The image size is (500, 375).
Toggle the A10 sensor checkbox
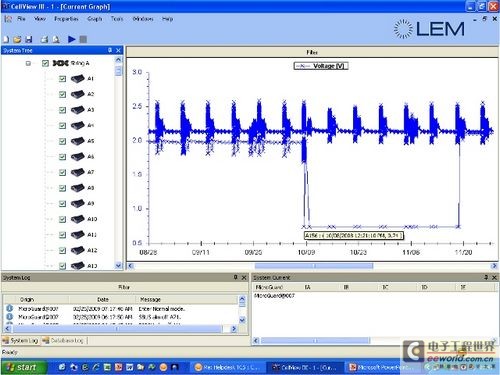click(62, 219)
